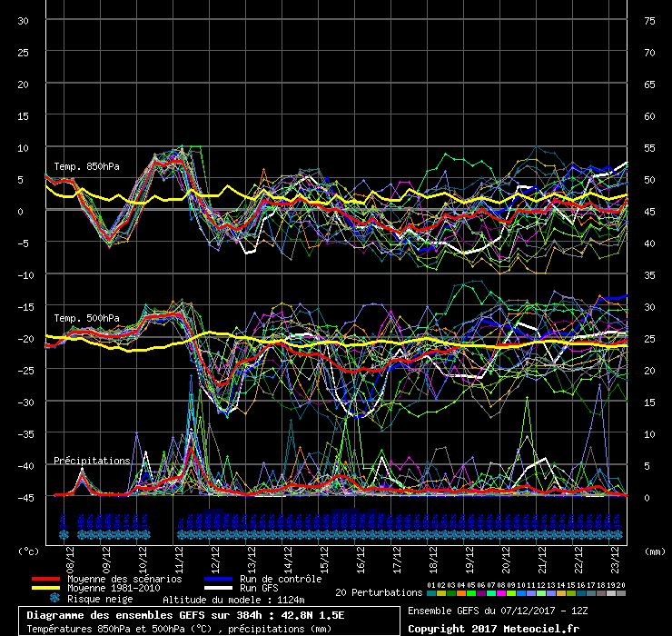Click the 12/12 date label
The height and width of the screenshot is (636, 672).
click(215, 560)
